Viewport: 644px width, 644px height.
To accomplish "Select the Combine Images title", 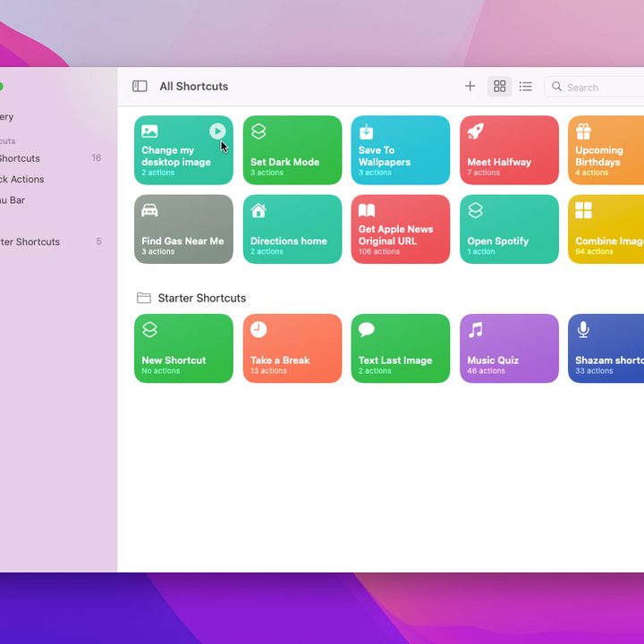I will point(609,241).
